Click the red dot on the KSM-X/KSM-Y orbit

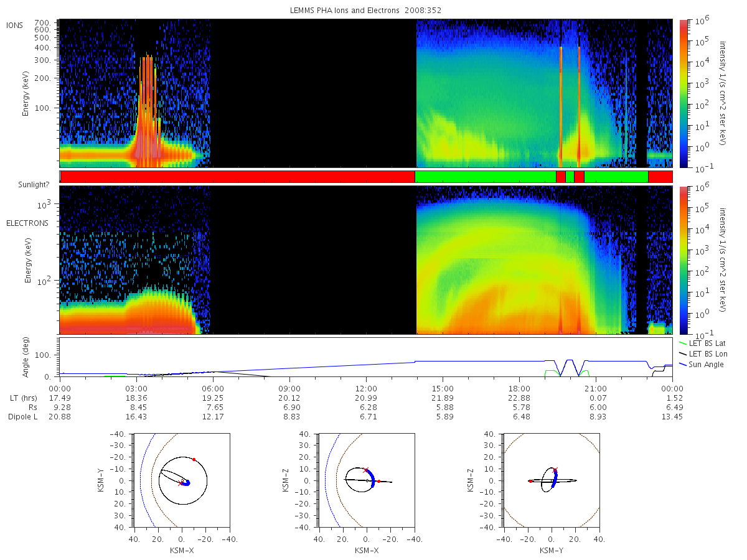coord(194,459)
